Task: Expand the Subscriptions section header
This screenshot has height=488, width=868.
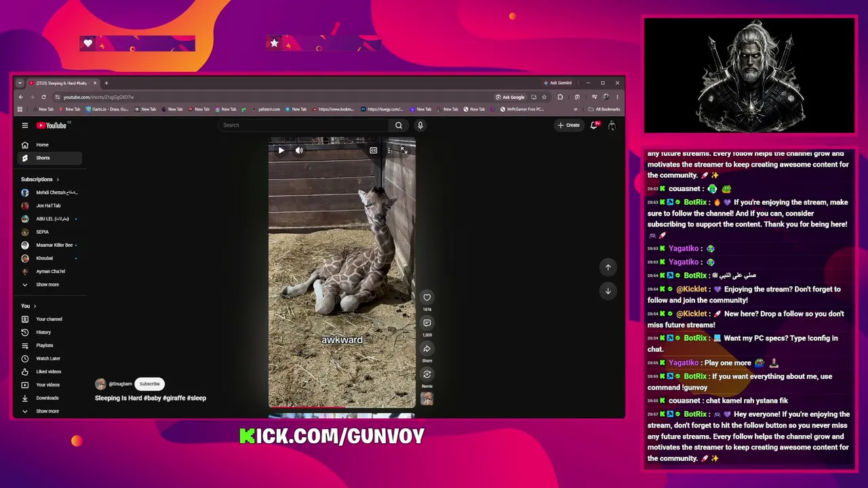Action: (x=40, y=180)
